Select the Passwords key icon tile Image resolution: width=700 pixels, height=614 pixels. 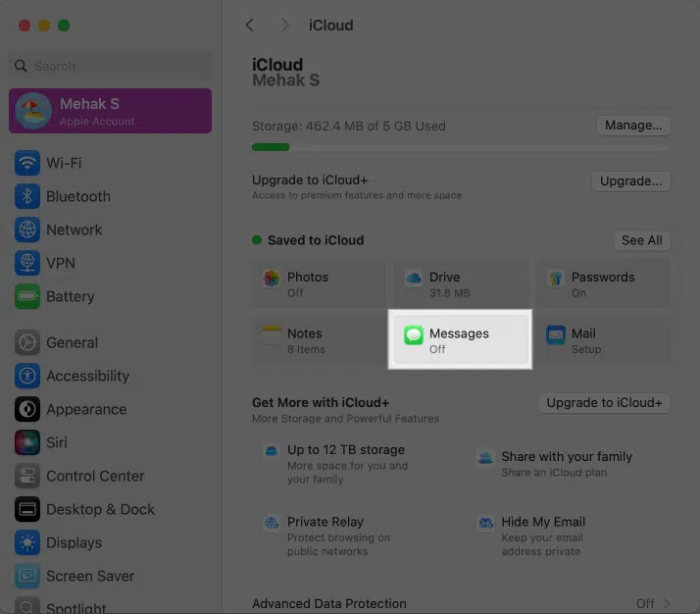pos(556,280)
